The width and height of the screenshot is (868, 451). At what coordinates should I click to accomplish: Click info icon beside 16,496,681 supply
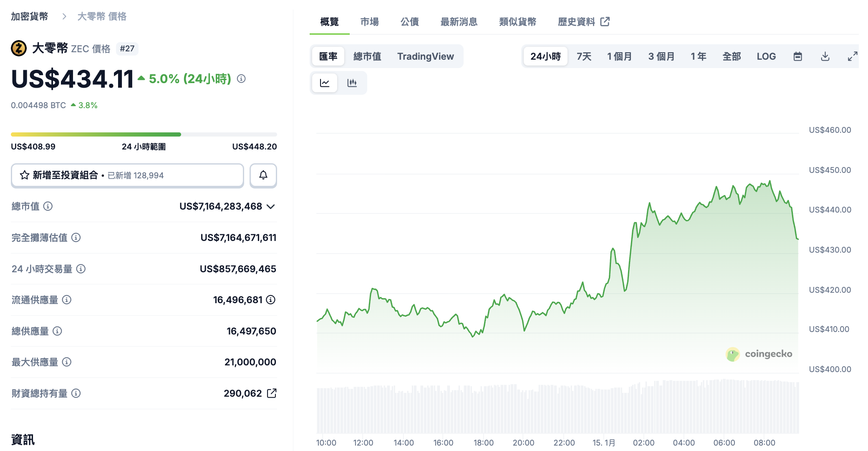click(x=271, y=300)
